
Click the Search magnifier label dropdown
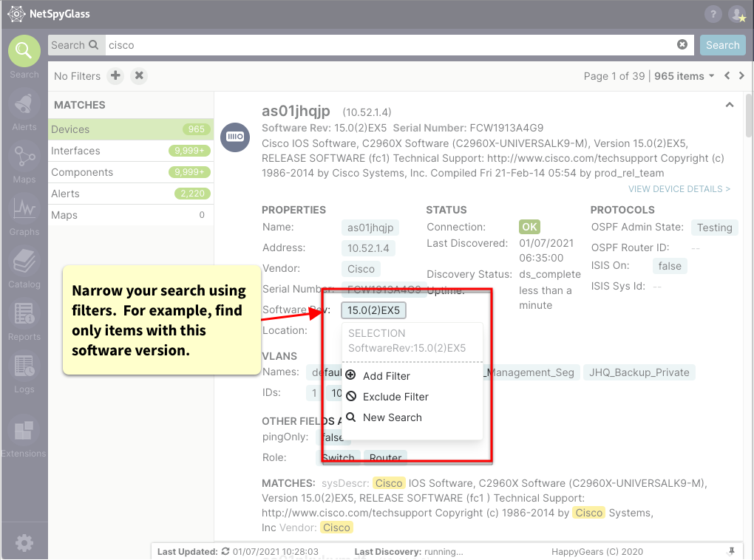pos(76,45)
